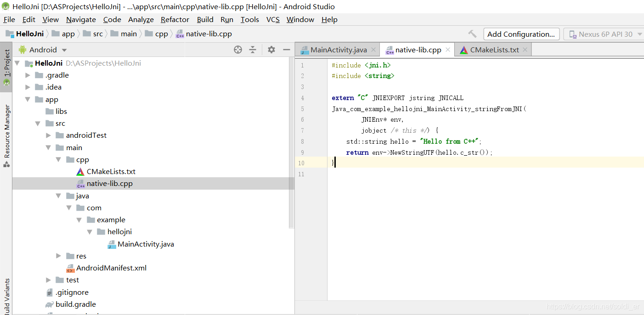Open the 1: Project tool window
The image size is (644, 315).
tap(6, 67)
